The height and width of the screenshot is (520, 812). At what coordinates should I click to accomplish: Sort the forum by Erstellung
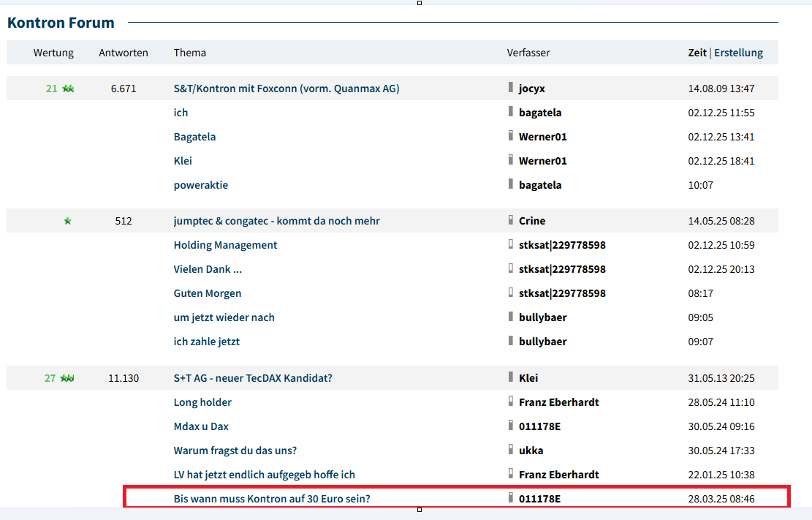pyautogui.click(x=738, y=53)
